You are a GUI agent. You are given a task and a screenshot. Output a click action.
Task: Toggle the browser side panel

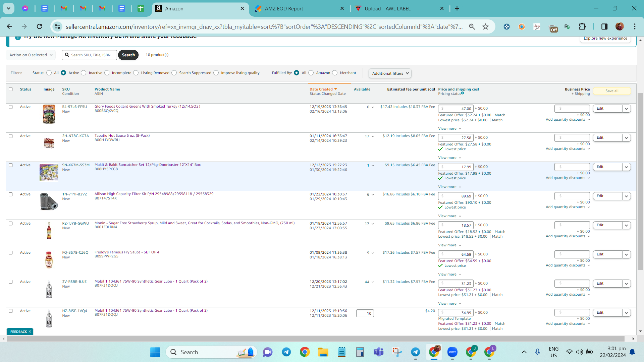click(604, 26)
